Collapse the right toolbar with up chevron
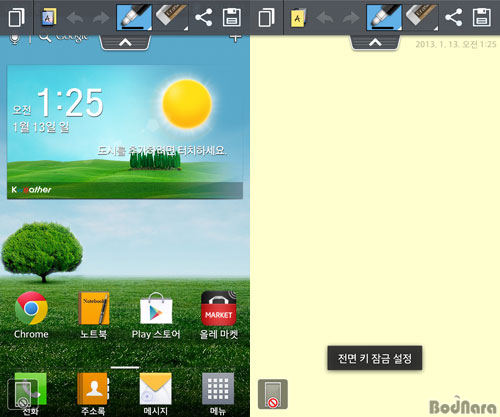This screenshot has height=417, width=500. pos(375,43)
